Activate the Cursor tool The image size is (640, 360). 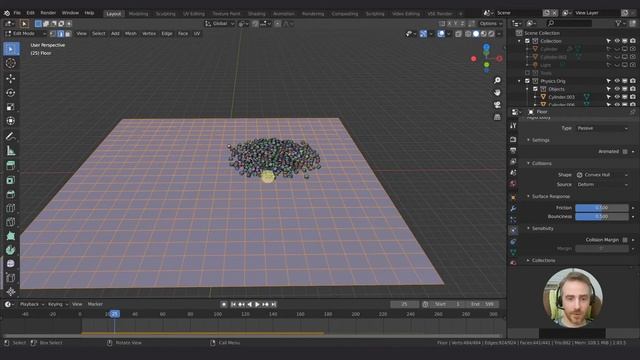click(x=11, y=63)
